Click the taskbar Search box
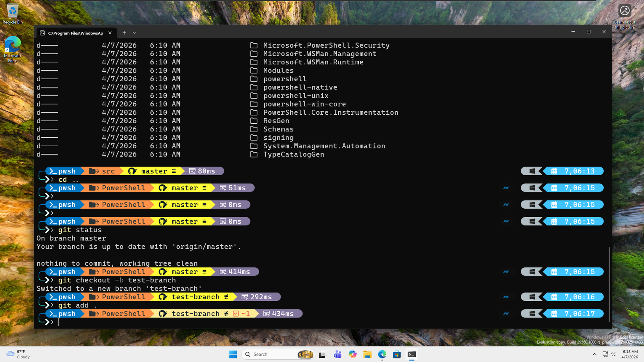This screenshot has width=644, height=362. pyautogui.click(x=278, y=354)
